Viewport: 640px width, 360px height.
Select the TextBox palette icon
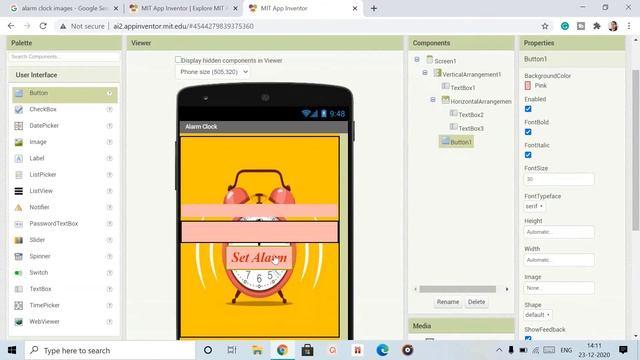(x=19, y=289)
